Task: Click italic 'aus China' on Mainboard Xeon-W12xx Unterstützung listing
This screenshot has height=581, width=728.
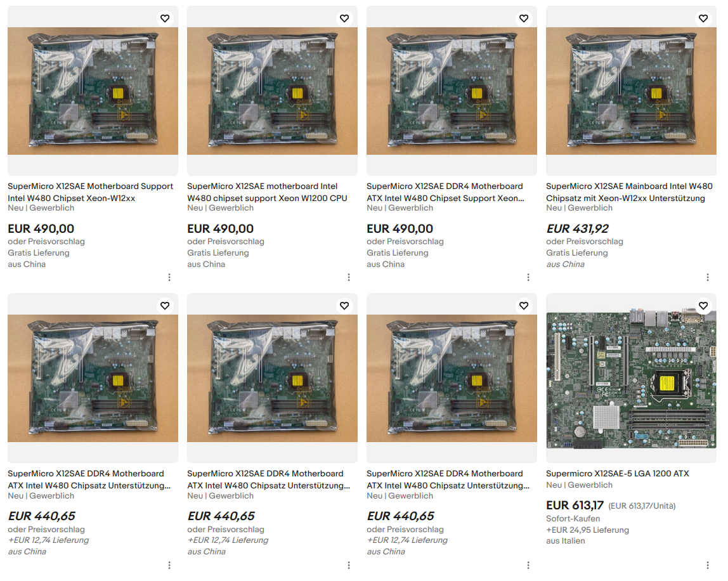Action: click(566, 264)
